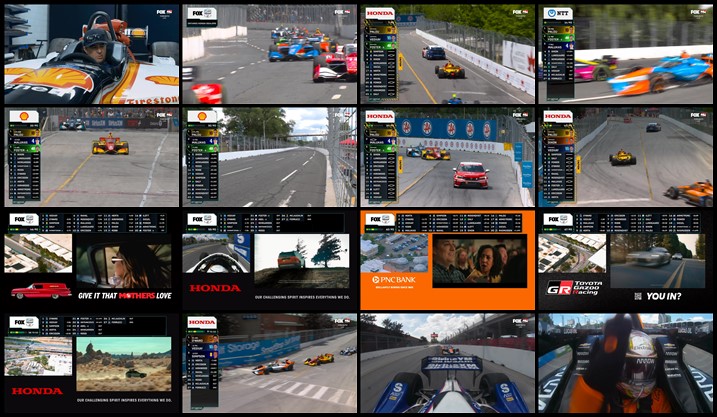Select the multi-car pack racing thumbnail
The width and height of the screenshot is (717, 417).
click(269, 54)
